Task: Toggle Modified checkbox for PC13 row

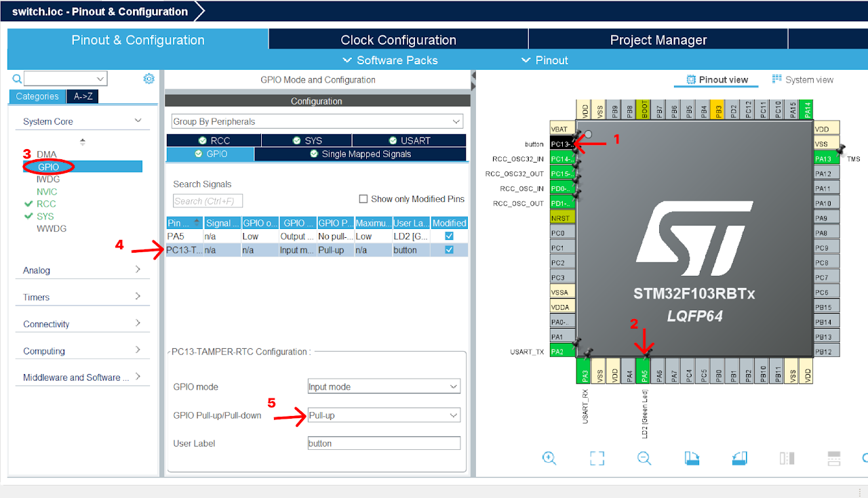Action: (449, 250)
